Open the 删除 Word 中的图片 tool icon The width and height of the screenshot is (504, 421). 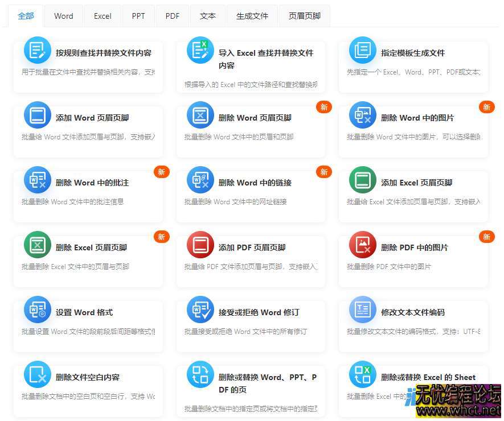(x=362, y=115)
